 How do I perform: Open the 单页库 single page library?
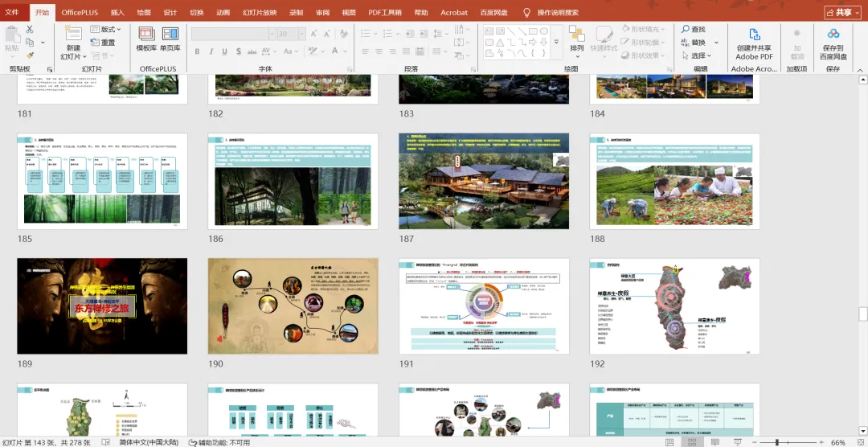click(x=170, y=39)
